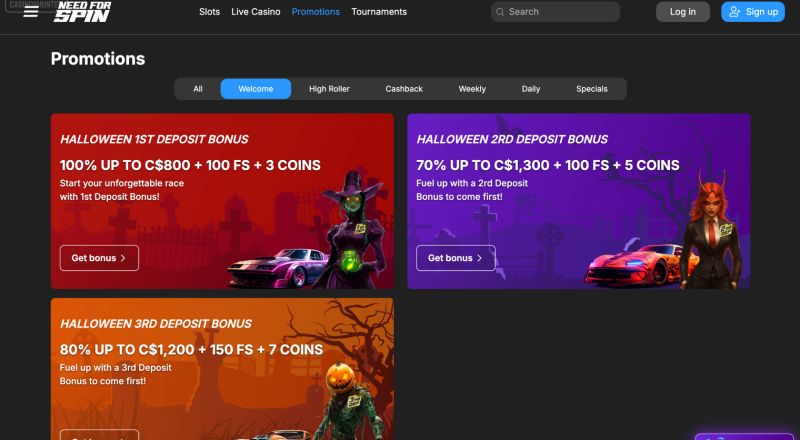The width and height of the screenshot is (800, 440).
Task: Click the search magnifier icon
Action: [500, 12]
